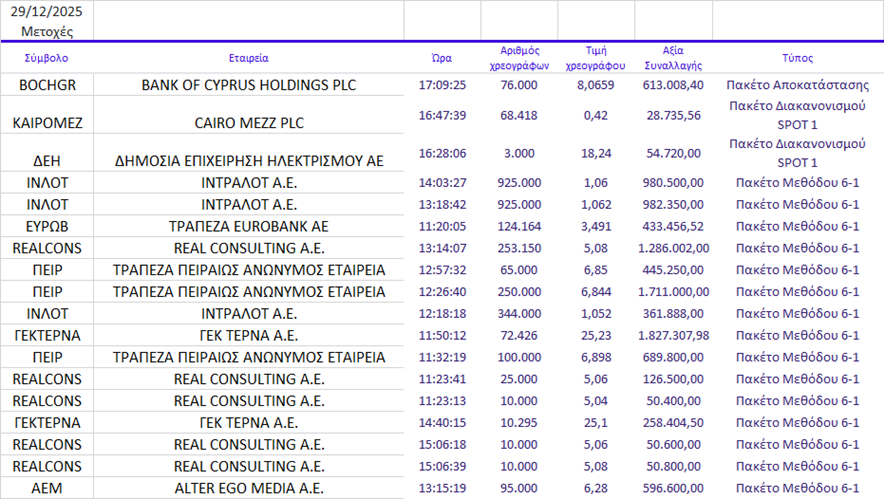Click the time cell 15:06:39
Image resolution: width=884 pixels, height=499 pixels.
coord(442,466)
